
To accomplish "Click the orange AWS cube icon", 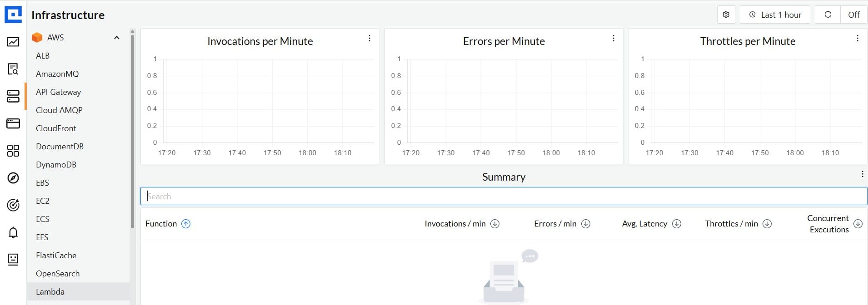I will click(x=37, y=37).
